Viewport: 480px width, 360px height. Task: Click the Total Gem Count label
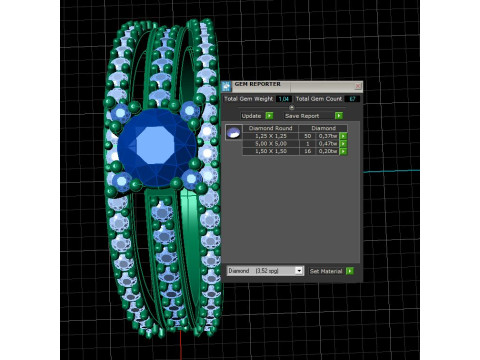pos(319,99)
